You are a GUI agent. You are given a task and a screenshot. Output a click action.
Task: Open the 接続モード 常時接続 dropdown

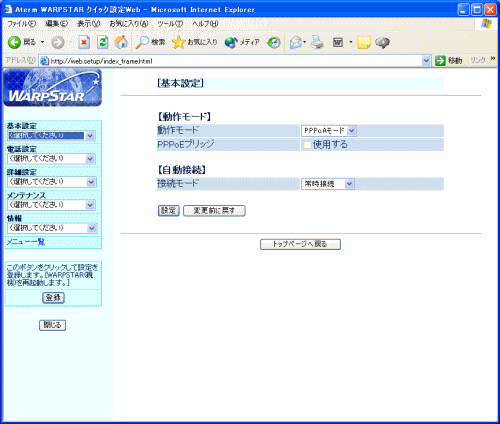click(x=328, y=184)
